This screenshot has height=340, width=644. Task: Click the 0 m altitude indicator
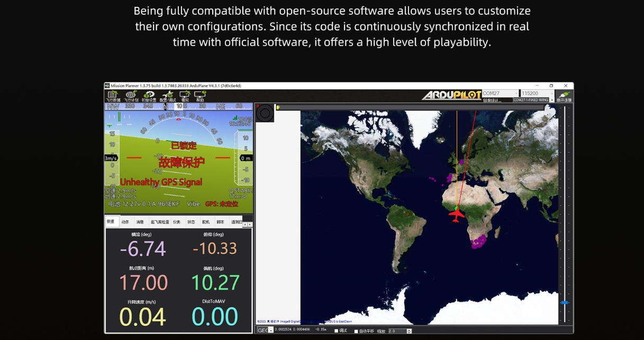click(x=246, y=158)
